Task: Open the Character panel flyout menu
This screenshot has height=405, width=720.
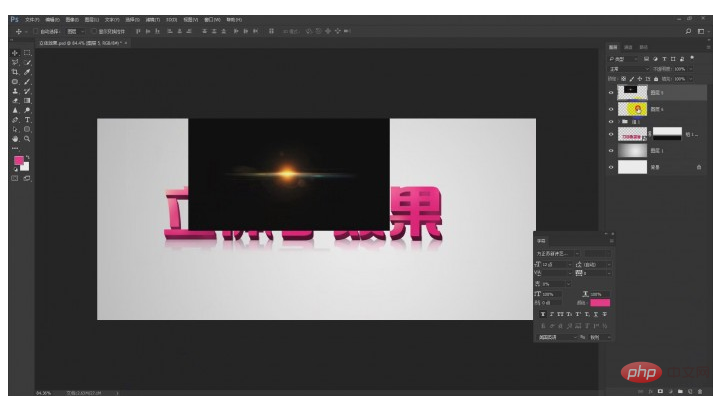Action: (612, 241)
